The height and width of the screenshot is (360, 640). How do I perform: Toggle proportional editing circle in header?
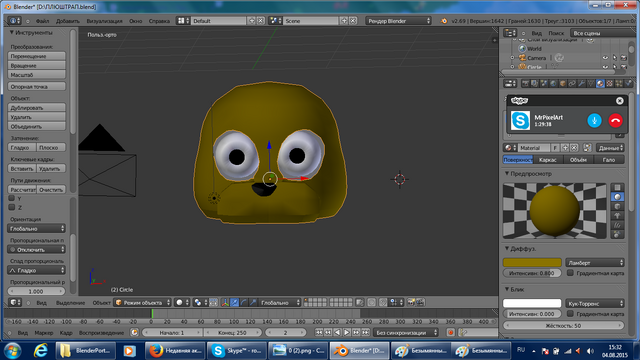(x=371, y=303)
